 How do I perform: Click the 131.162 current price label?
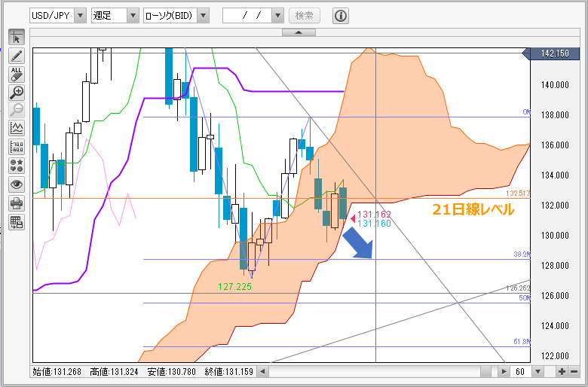click(374, 215)
